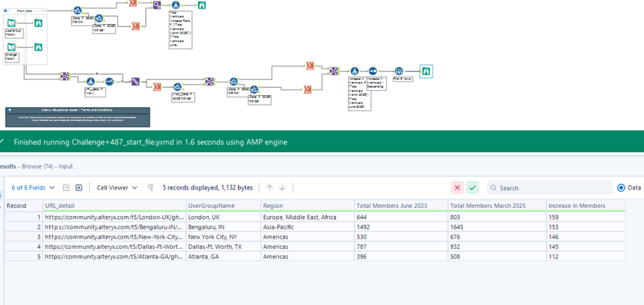This screenshot has height=305, width=644.
Task: Select the Data radio button in results
Action: (621, 188)
